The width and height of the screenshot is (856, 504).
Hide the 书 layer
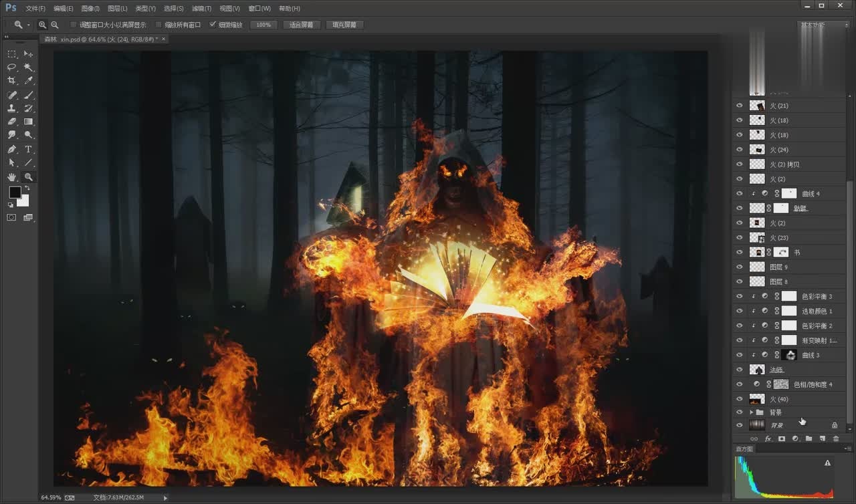tap(739, 253)
